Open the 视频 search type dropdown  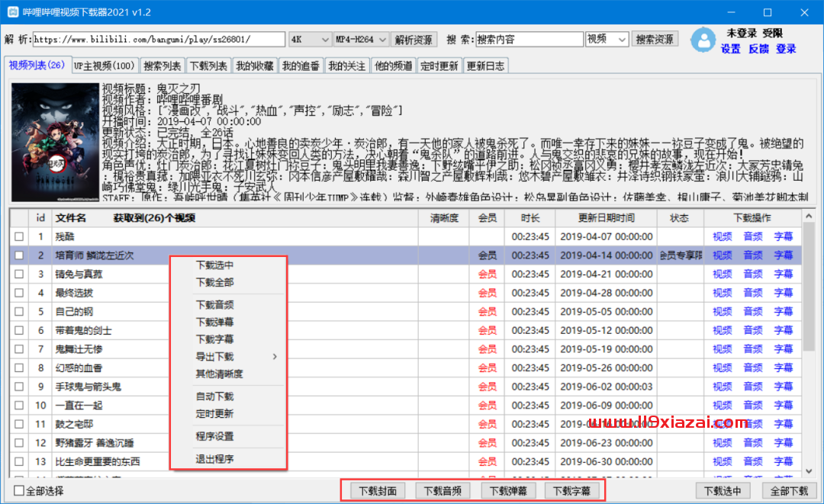coord(607,40)
